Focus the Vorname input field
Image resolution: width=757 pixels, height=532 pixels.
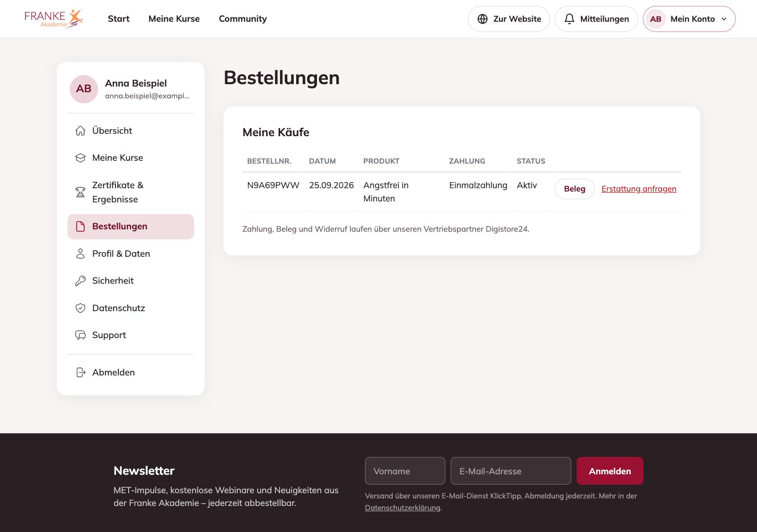click(x=405, y=471)
